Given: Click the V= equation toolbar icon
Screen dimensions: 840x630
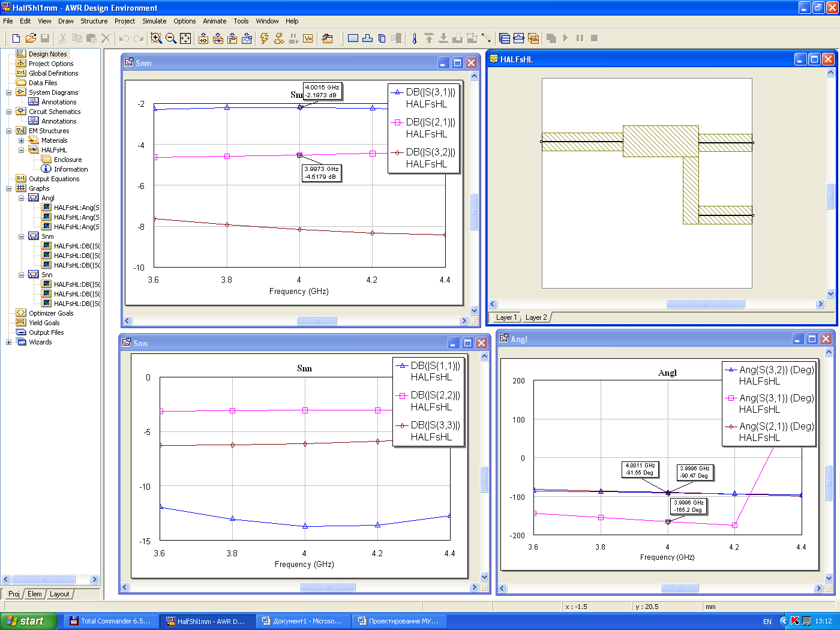Looking at the screenshot, I should (308, 38).
